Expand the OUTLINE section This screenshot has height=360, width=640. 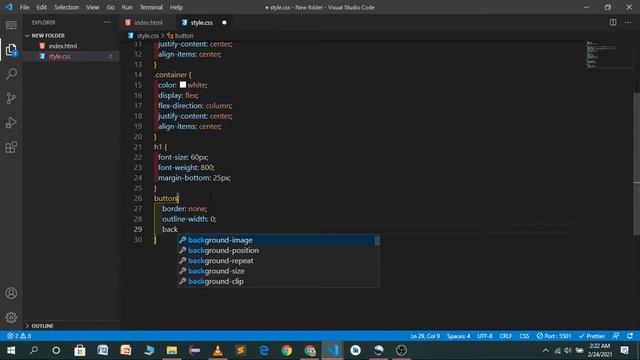coord(42,326)
